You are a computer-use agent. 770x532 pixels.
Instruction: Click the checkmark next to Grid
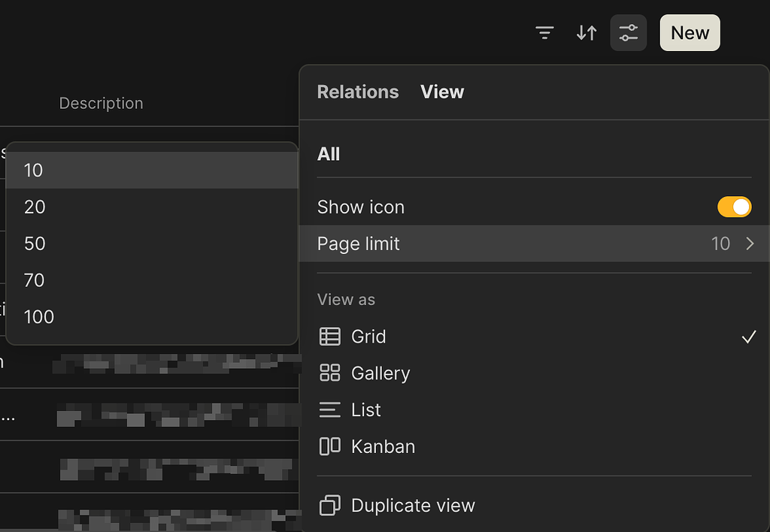pyautogui.click(x=749, y=337)
